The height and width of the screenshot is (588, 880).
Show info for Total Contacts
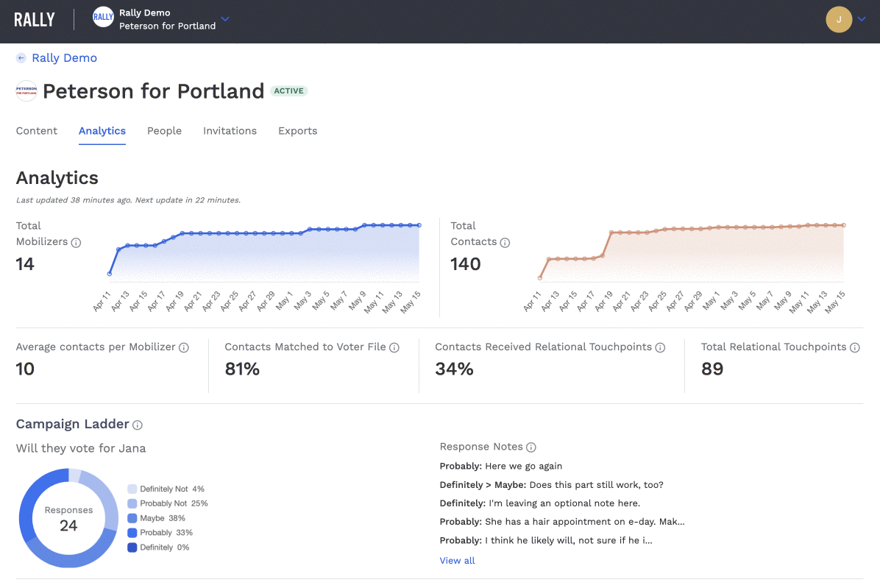pos(505,242)
